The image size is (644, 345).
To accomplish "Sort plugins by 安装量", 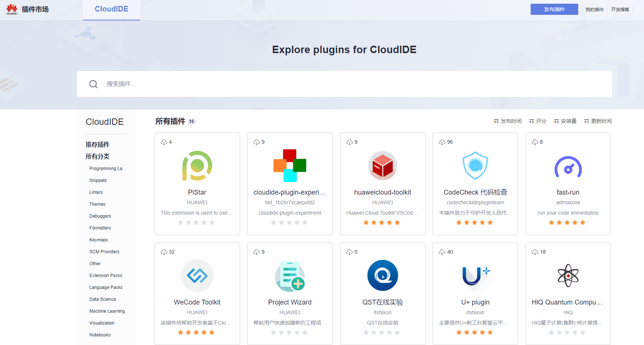I will pyautogui.click(x=565, y=121).
